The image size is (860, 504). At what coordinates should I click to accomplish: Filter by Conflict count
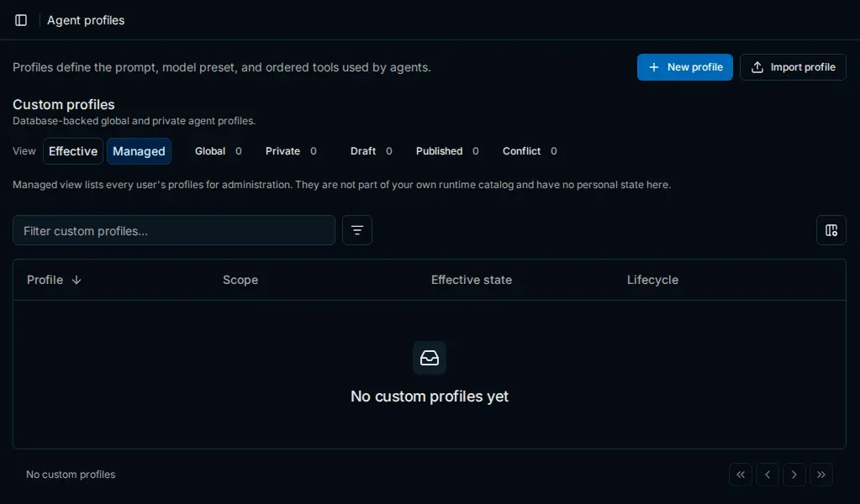[530, 151]
